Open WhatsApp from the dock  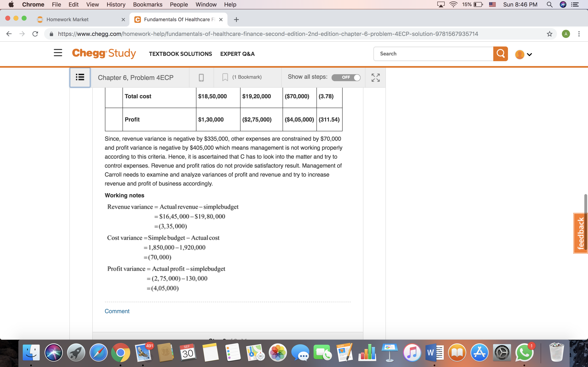click(524, 352)
